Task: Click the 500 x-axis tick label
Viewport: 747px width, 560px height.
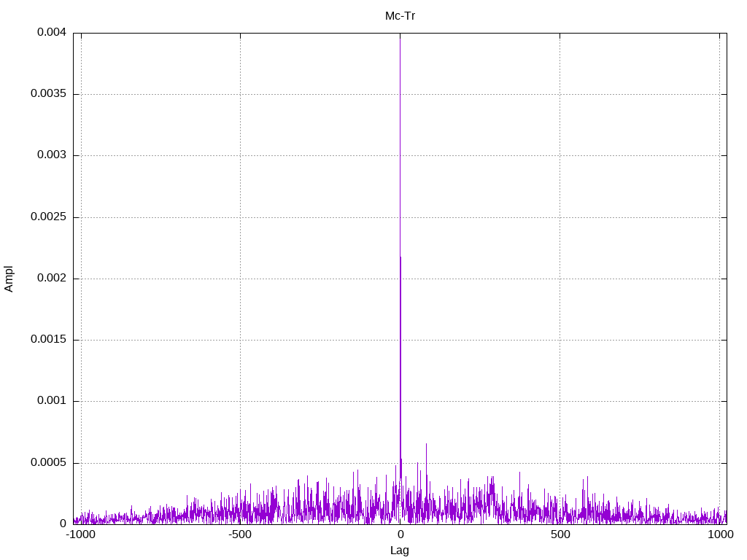Action: [x=560, y=534]
